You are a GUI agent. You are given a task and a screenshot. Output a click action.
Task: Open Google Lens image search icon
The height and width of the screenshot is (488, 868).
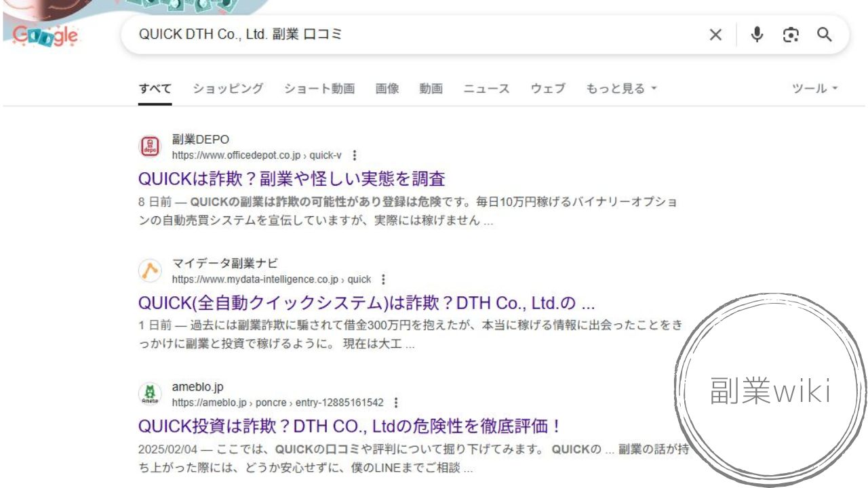[791, 35]
